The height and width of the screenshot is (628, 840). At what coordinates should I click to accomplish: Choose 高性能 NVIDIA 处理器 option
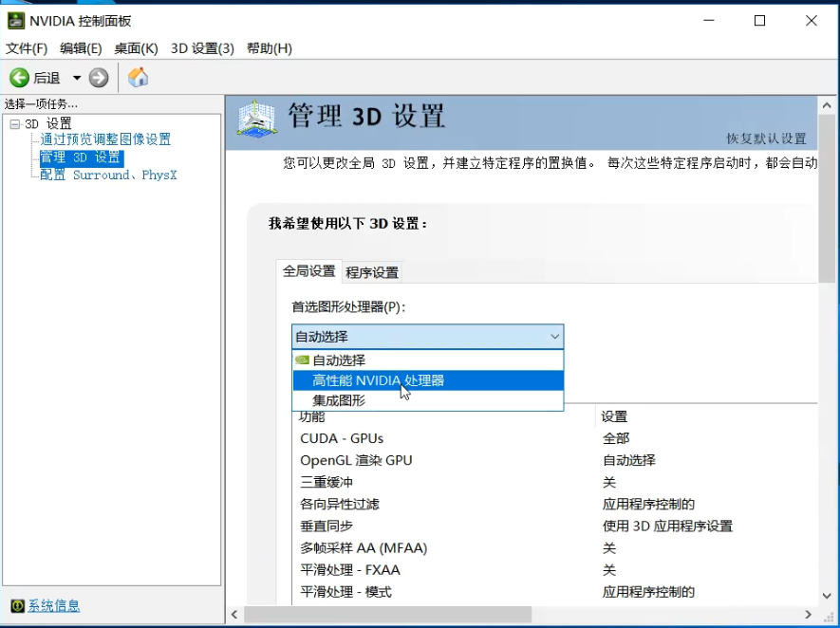[x=427, y=380]
